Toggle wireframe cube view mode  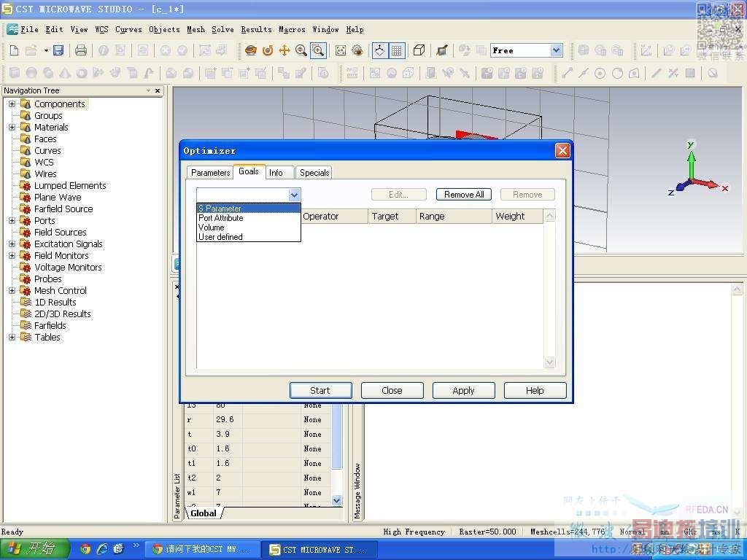(419, 50)
